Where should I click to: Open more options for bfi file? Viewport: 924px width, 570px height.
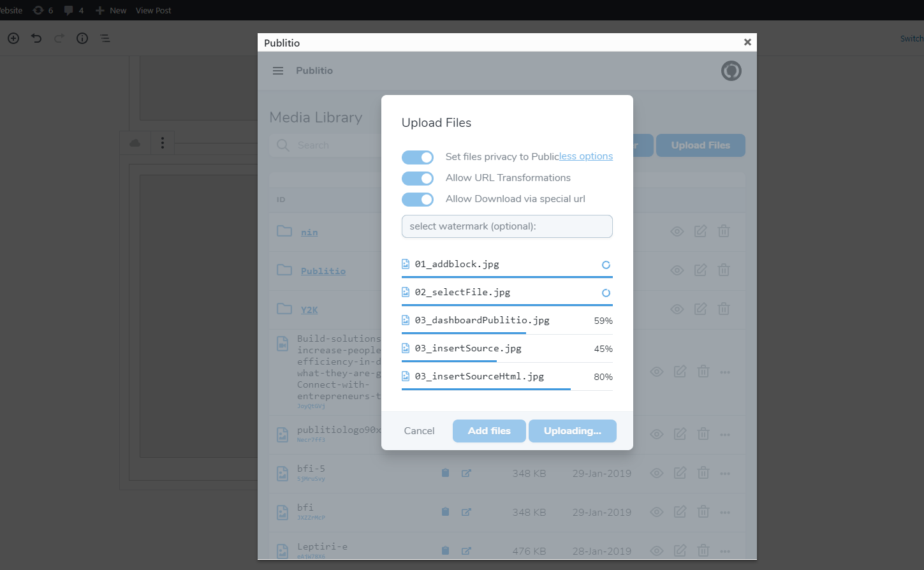(x=725, y=513)
